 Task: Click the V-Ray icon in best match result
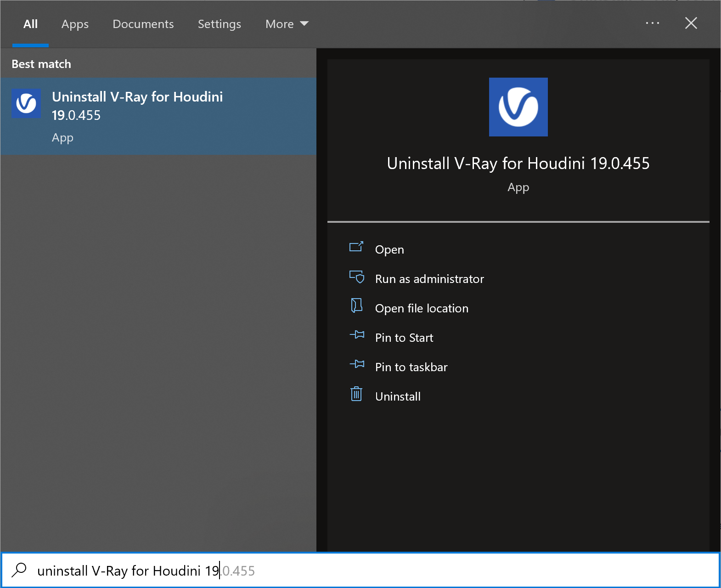click(26, 103)
